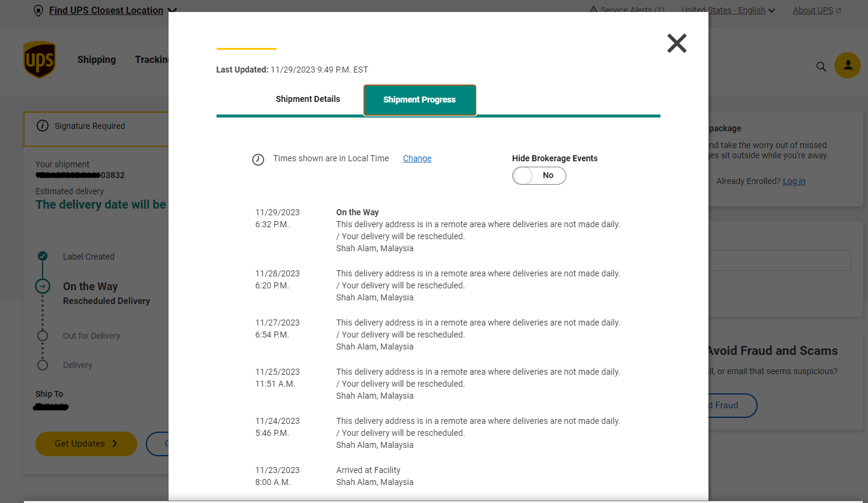Click the location pin icon
The width and height of the screenshot is (868, 503).
(38, 11)
